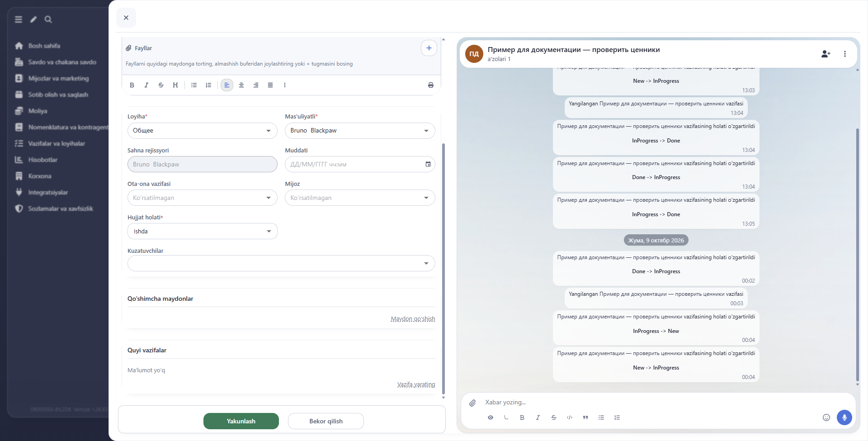The height and width of the screenshot is (441, 868).
Task: Open the Hujjat holati dropdown showing Ishda
Action: tap(202, 231)
